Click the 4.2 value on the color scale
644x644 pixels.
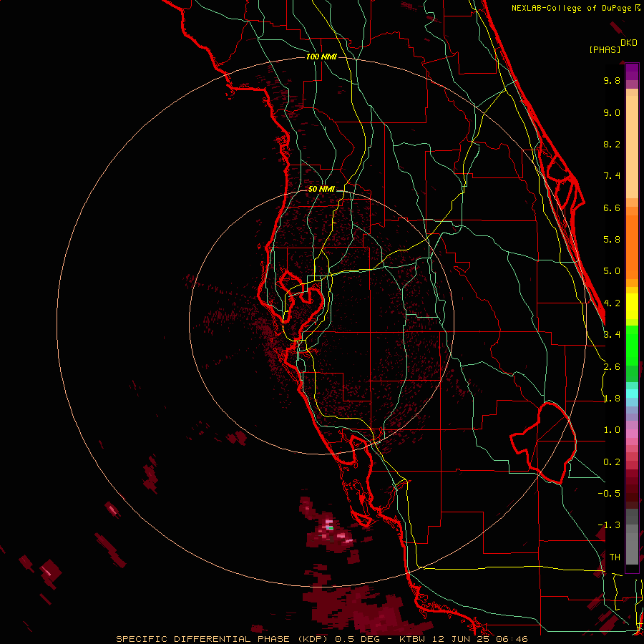612,303
